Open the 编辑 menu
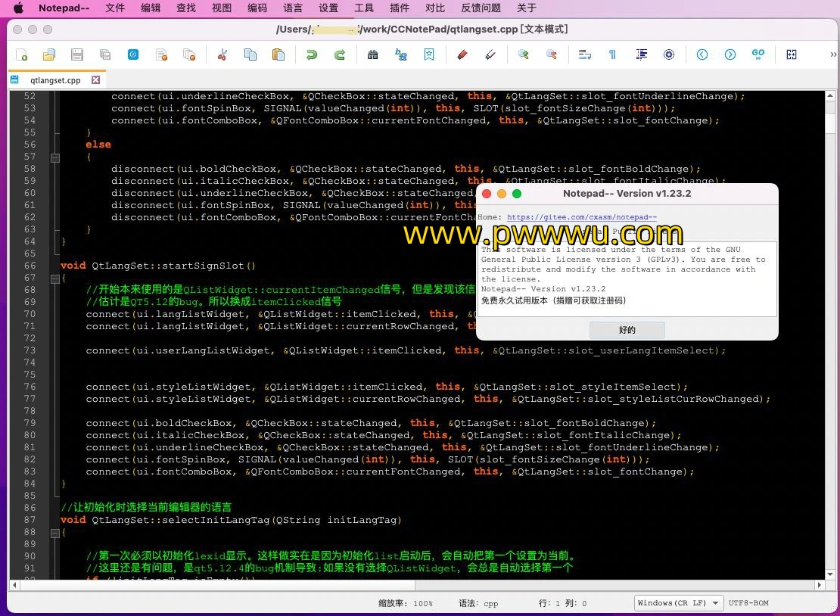This screenshot has height=616, width=840. point(151,8)
